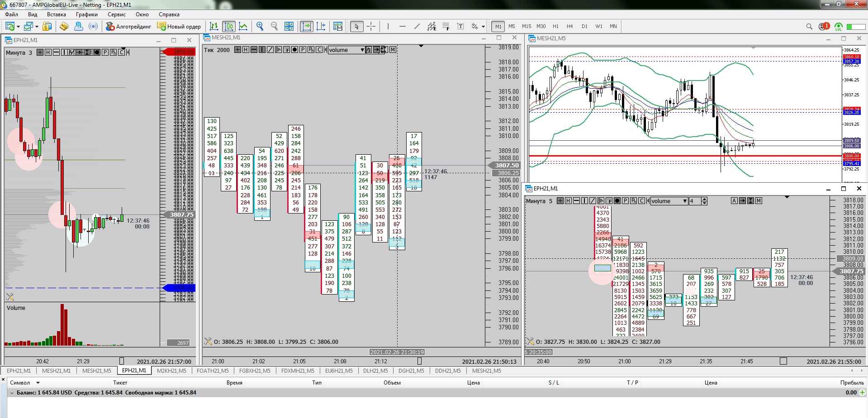Switch timeframe to M1

coord(498,26)
